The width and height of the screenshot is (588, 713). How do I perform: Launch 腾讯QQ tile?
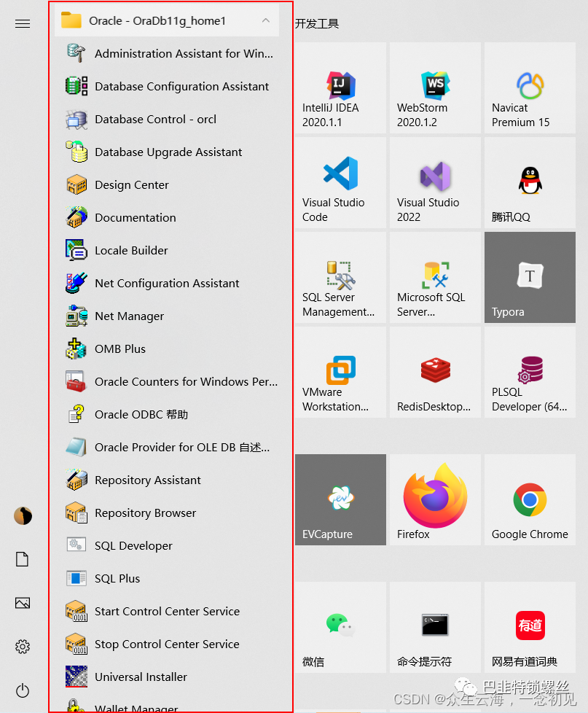click(530, 182)
